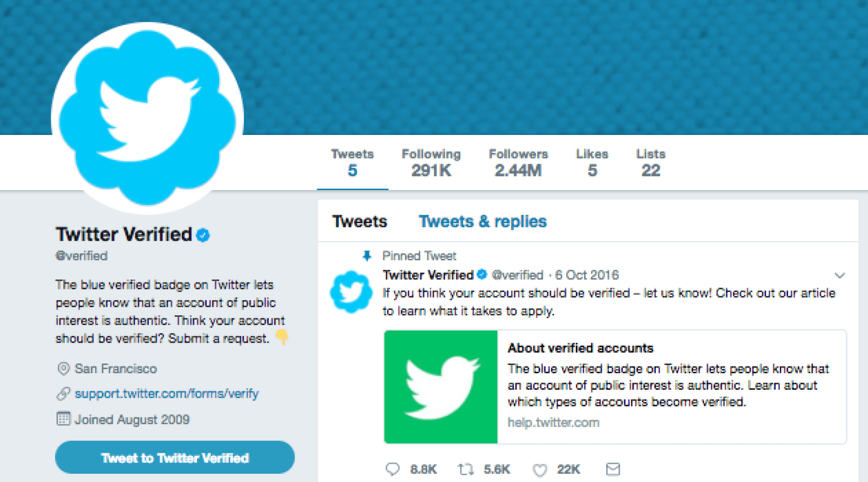The image size is (868, 482).
Task: Select the Tweets tab
Action: [360, 221]
